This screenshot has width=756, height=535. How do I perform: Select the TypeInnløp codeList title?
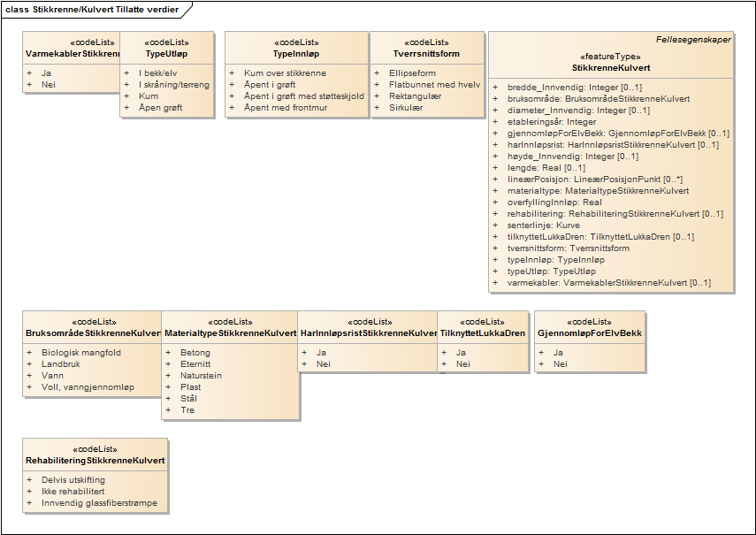click(x=296, y=54)
